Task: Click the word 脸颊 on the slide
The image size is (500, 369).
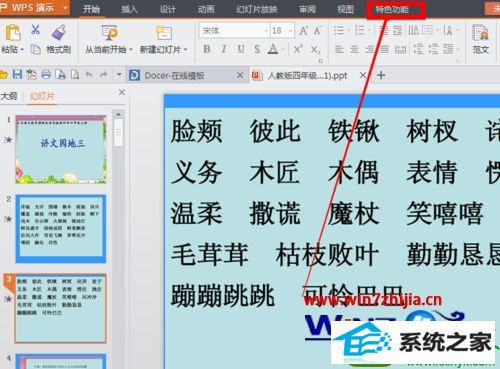Action: (196, 131)
